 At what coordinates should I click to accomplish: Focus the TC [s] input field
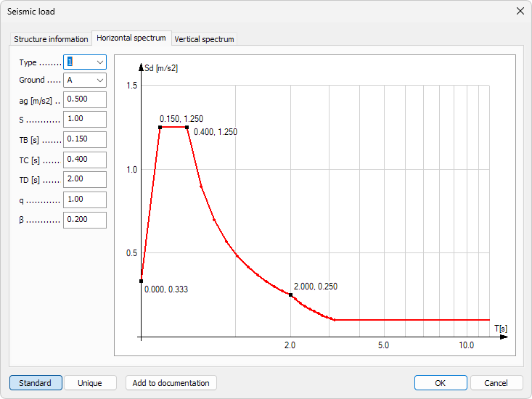tap(85, 160)
